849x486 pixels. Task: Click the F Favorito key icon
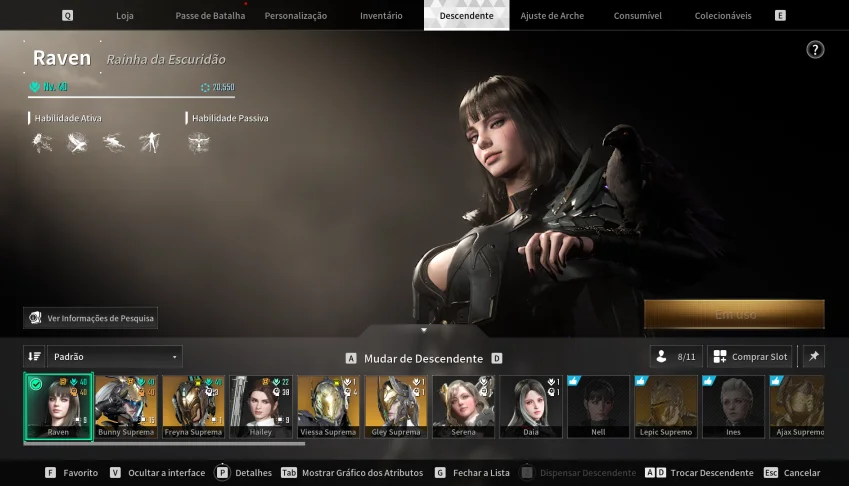50,472
